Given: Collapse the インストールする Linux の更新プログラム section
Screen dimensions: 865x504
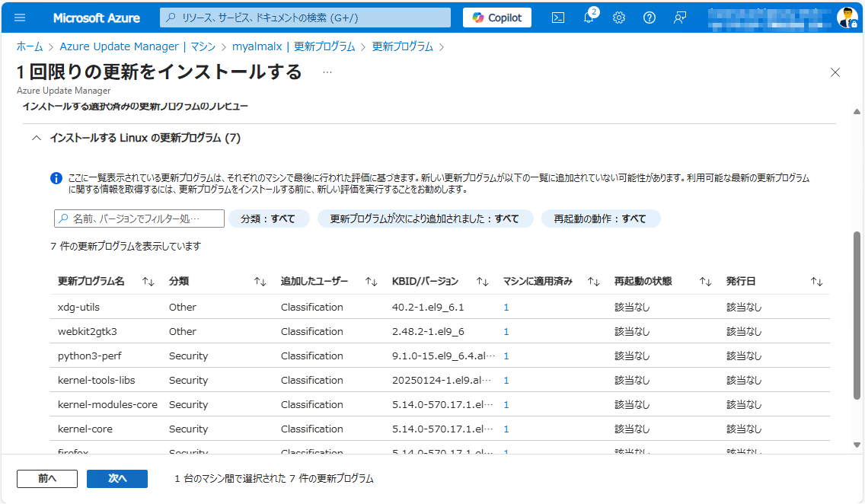Looking at the screenshot, I should coord(36,138).
